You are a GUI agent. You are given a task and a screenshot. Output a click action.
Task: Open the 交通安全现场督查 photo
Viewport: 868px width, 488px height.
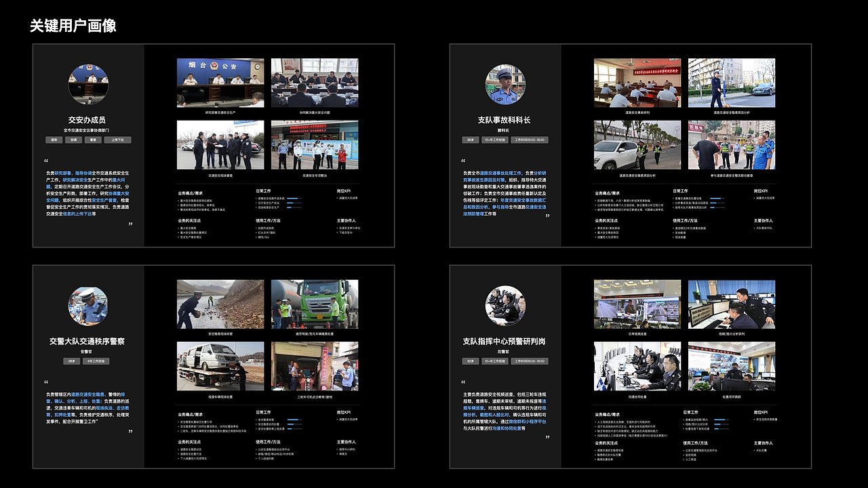(x=220, y=145)
